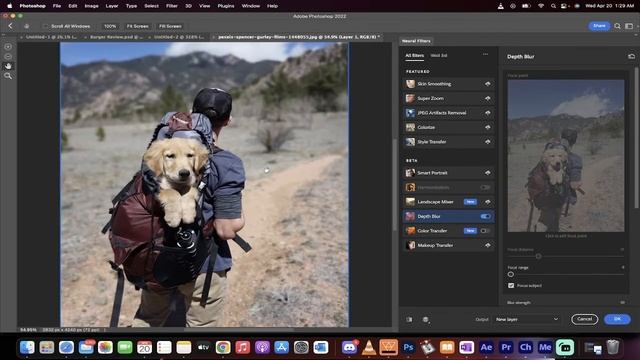Screen dimensions: 640x360
Task: Turn off the Depth Blur filter toggle
Action: point(485,216)
